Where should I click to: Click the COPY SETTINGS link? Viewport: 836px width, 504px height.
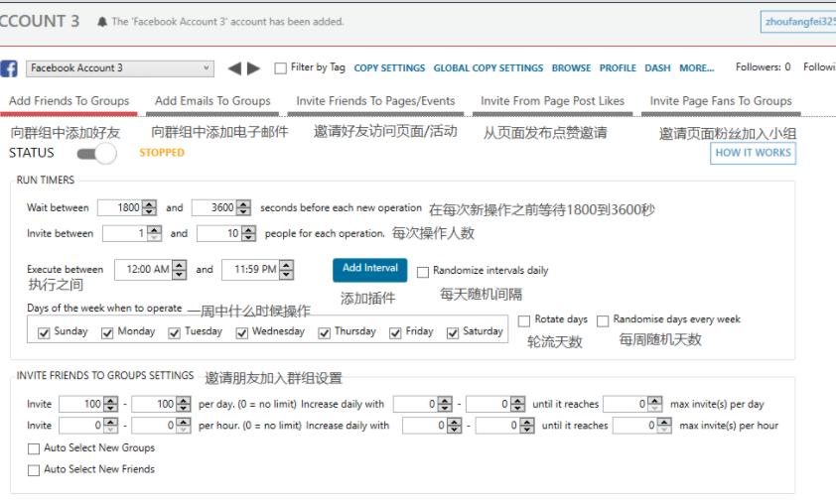click(x=389, y=68)
